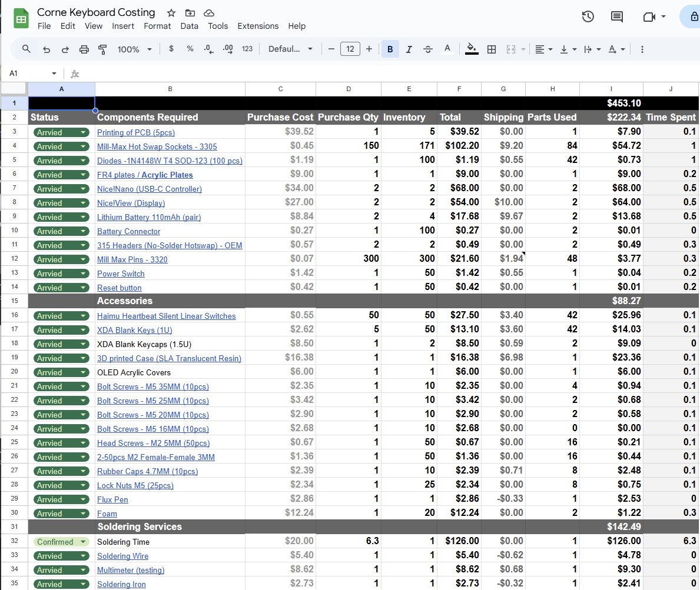The image size is (700, 590).
Task: Expand the font family dropdown
Action: point(290,49)
